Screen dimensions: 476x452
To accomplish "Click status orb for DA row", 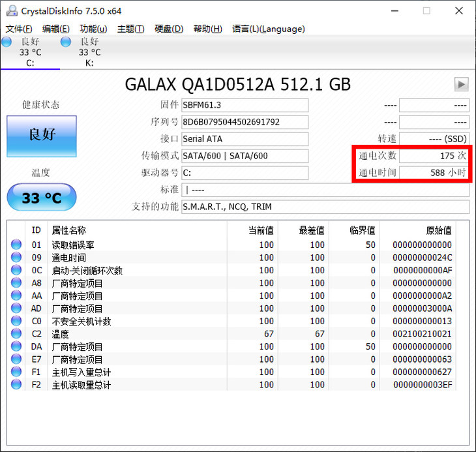I will [x=16, y=346].
